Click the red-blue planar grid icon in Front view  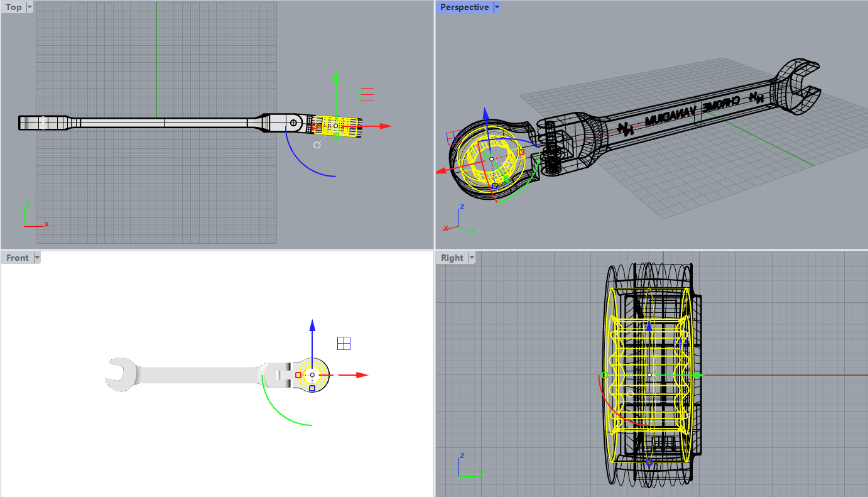pyautogui.click(x=344, y=343)
